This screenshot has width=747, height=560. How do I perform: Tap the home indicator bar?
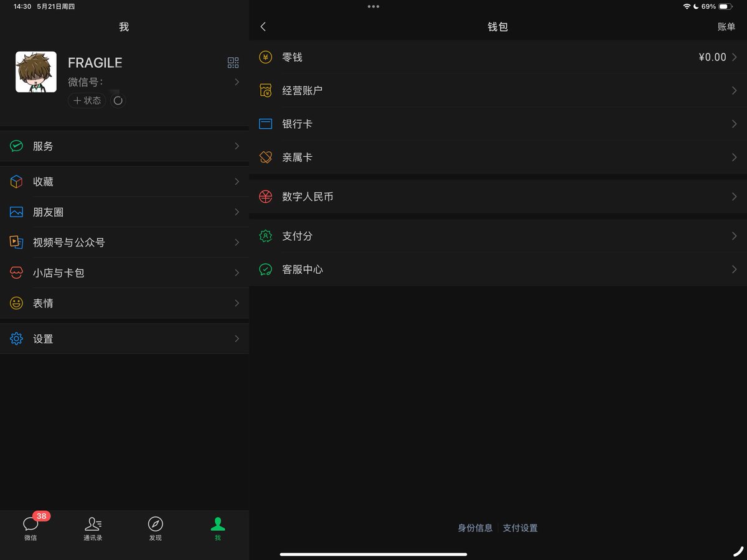[374, 554]
